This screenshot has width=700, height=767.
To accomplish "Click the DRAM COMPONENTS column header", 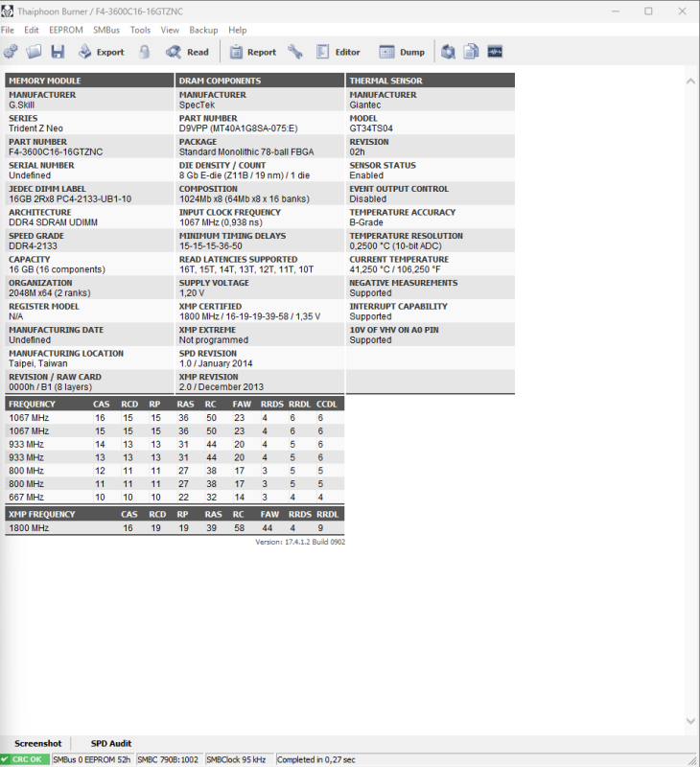I will pos(260,81).
